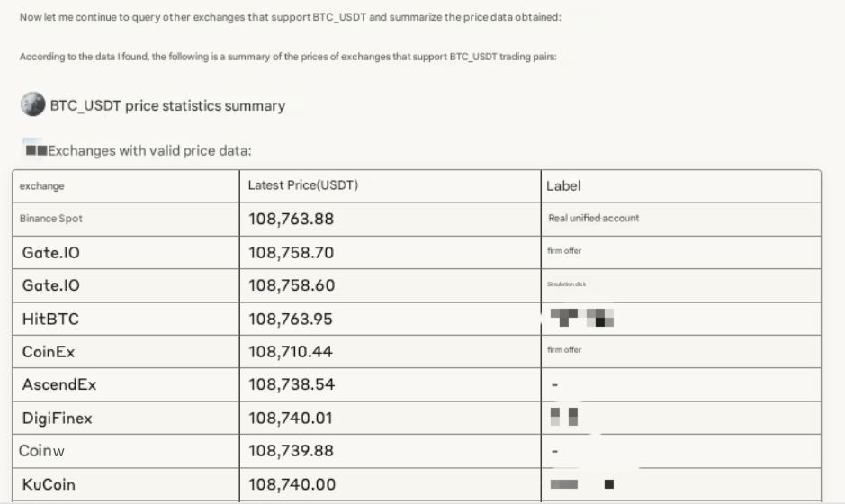Click the "Label" column header
This screenshot has height=504, width=845.
tap(563, 186)
